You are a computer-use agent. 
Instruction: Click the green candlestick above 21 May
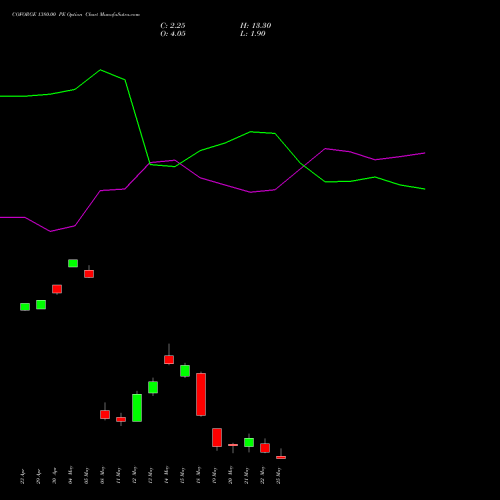249,442
